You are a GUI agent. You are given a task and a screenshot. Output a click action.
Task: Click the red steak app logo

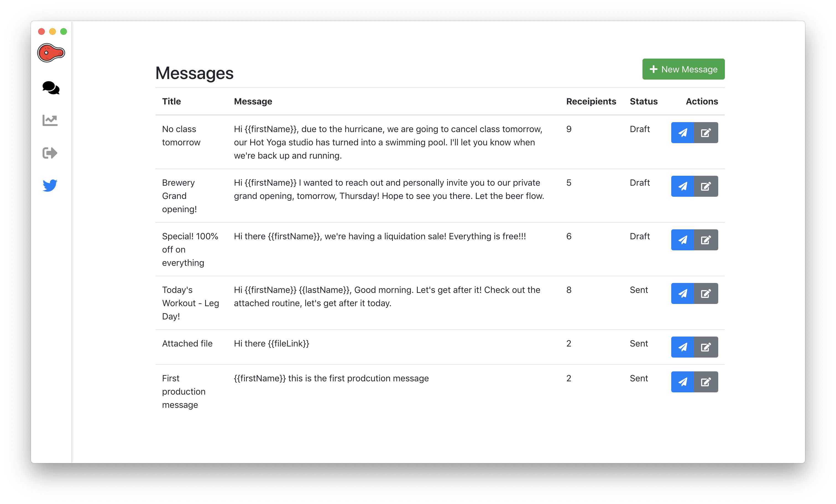[x=51, y=53]
